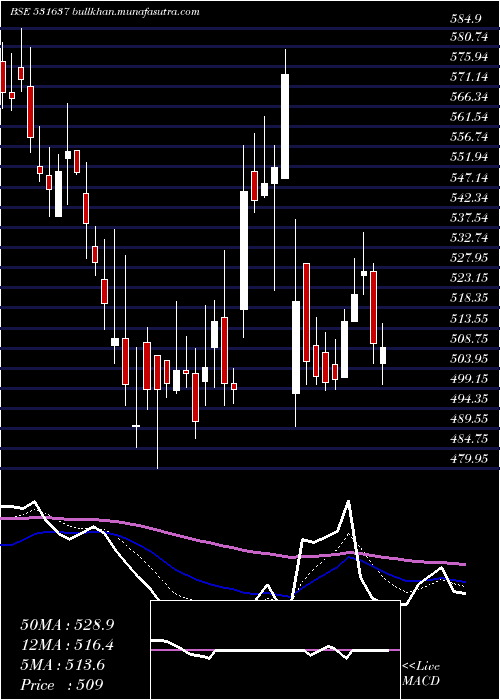Click the 532.74 price axis label
This screenshot has width=500, height=700.
tap(469, 238)
